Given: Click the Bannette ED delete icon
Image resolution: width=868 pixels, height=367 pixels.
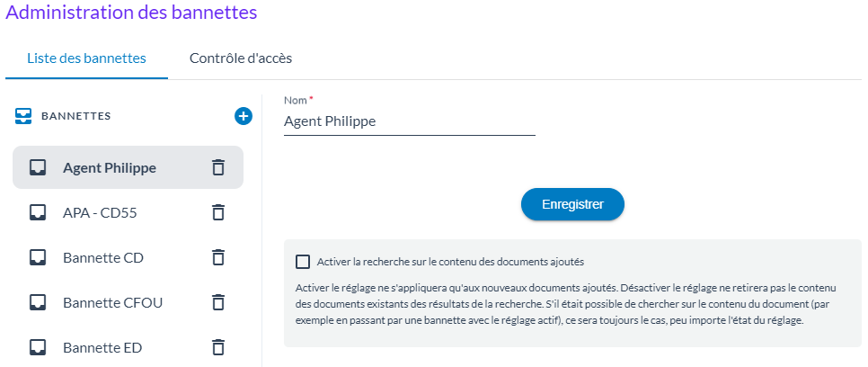Looking at the screenshot, I should tap(217, 346).
